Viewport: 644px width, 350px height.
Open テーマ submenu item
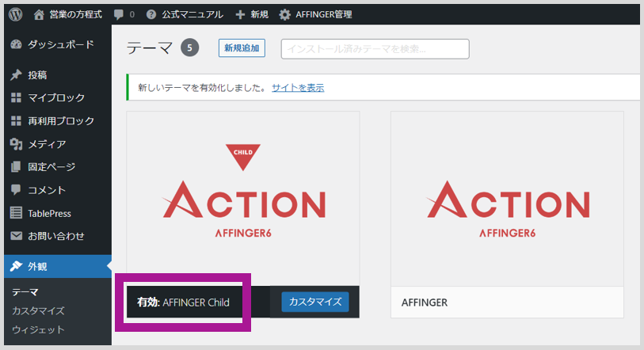click(x=25, y=292)
